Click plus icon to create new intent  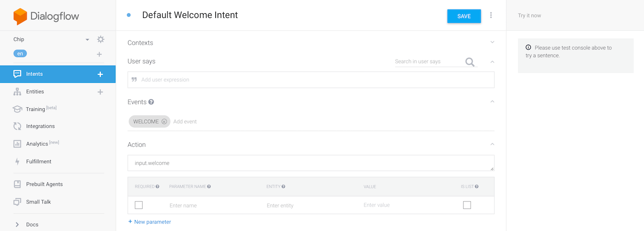pyautogui.click(x=100, y=74)
